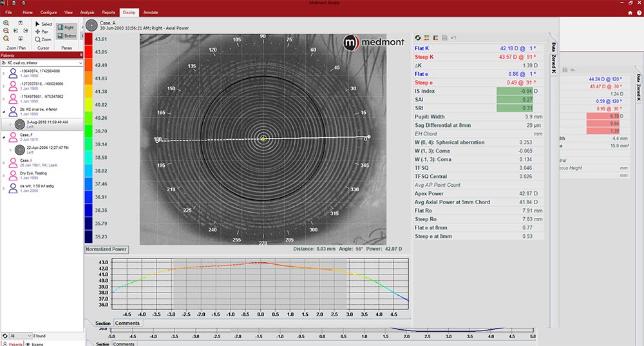Click the second colored list icon in data toolbar
This screenshot has width=644, height=346.
pyautogui.click(x=436, y=38)
